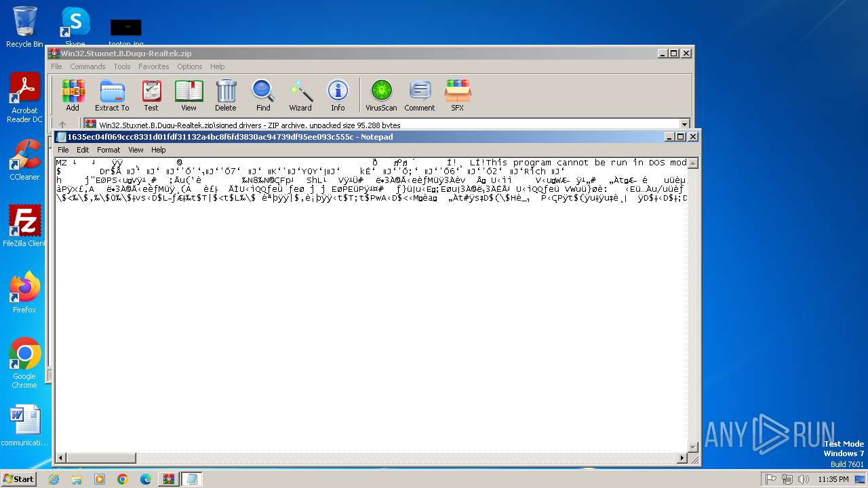The image size is (868, 488).
Task: Open Windows Media Player from taskbar
Action: coord(100,479)
